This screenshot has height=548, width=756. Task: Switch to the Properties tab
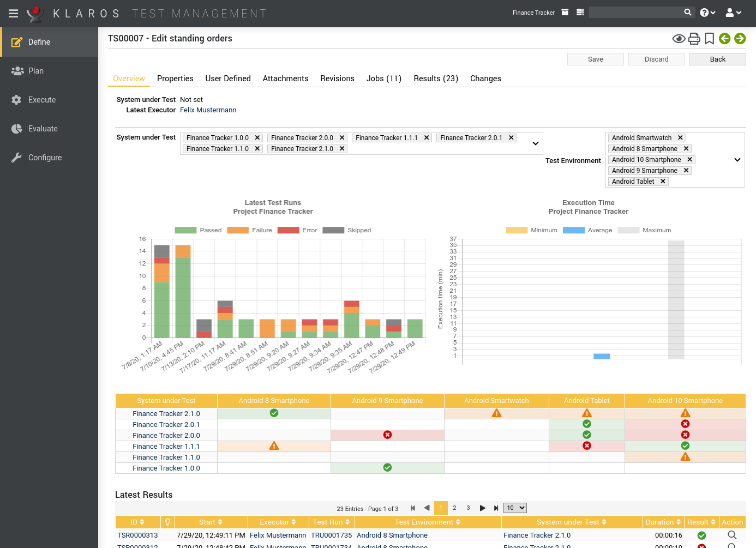175,79
